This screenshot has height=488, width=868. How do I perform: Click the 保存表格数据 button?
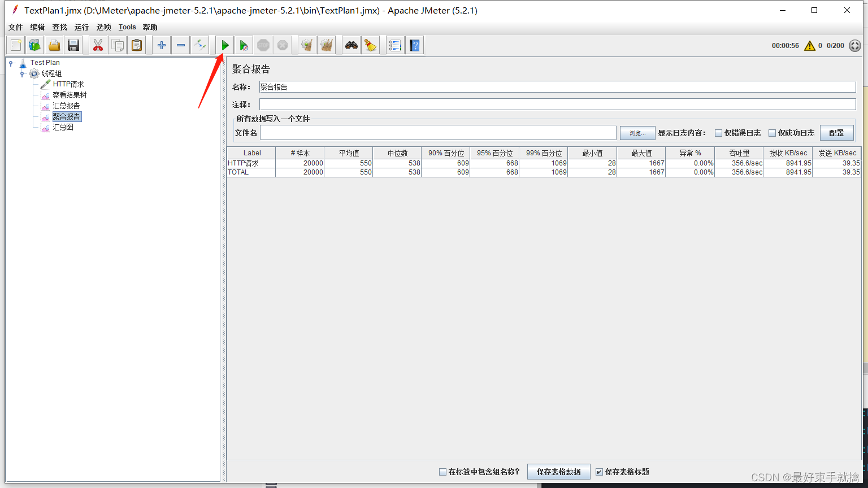pyautogui.click(x=559, y=472)
